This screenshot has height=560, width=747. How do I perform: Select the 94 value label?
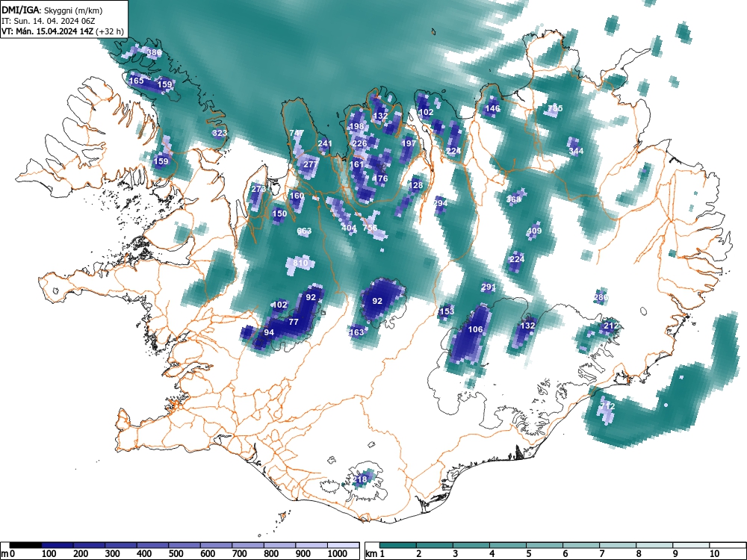click(x=269, y=332)
